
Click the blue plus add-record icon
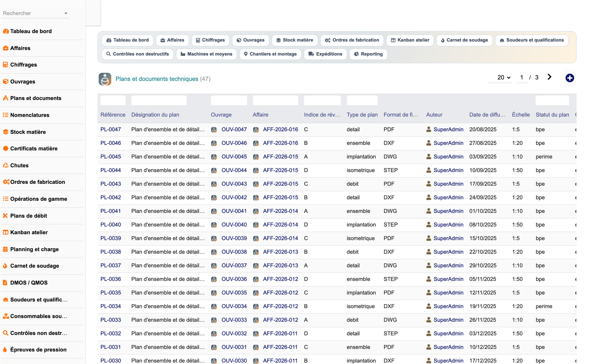point(570,78)
